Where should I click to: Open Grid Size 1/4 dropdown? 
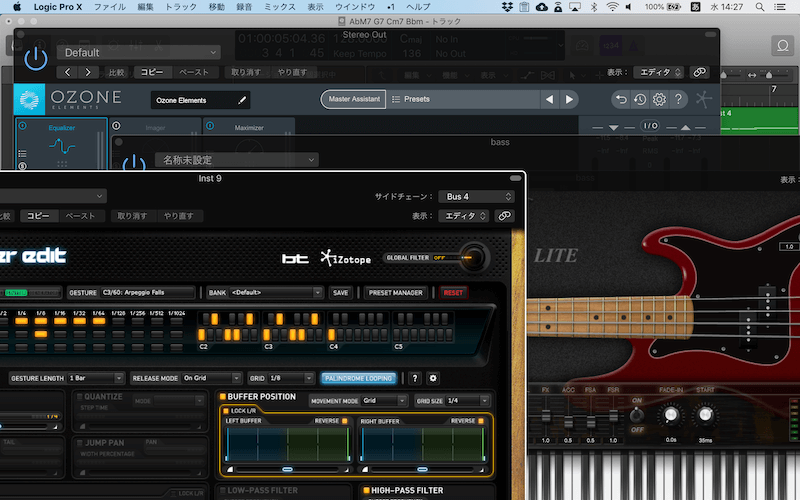467,401
